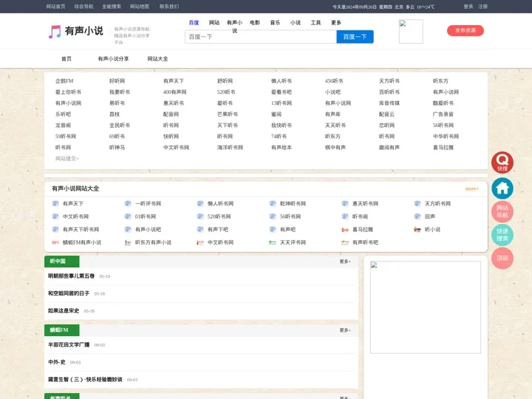This screenshot has width=532, height=399.
Task: Click the blue 百度一下 search button
Action: click(355, 37)
